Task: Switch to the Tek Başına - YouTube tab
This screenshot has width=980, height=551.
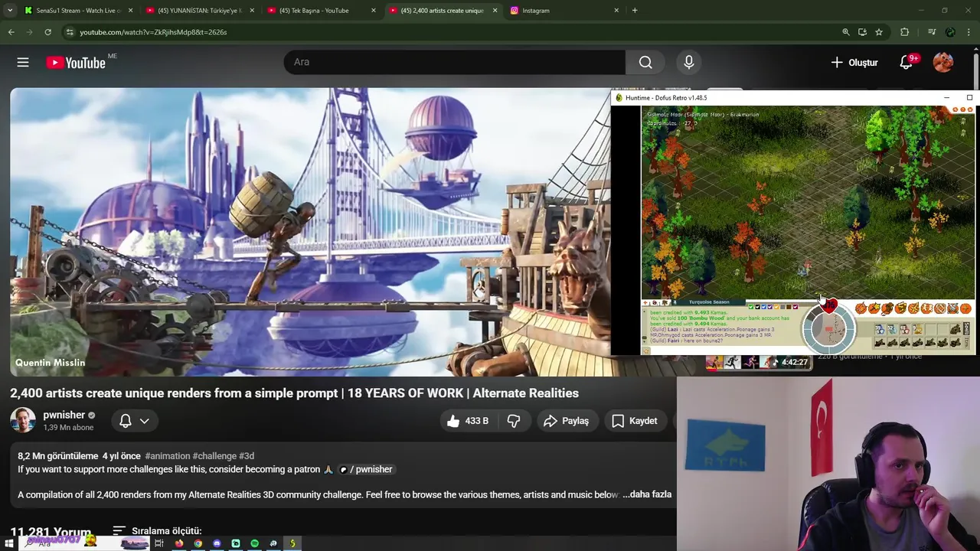Action: click(x=322, y=11)
